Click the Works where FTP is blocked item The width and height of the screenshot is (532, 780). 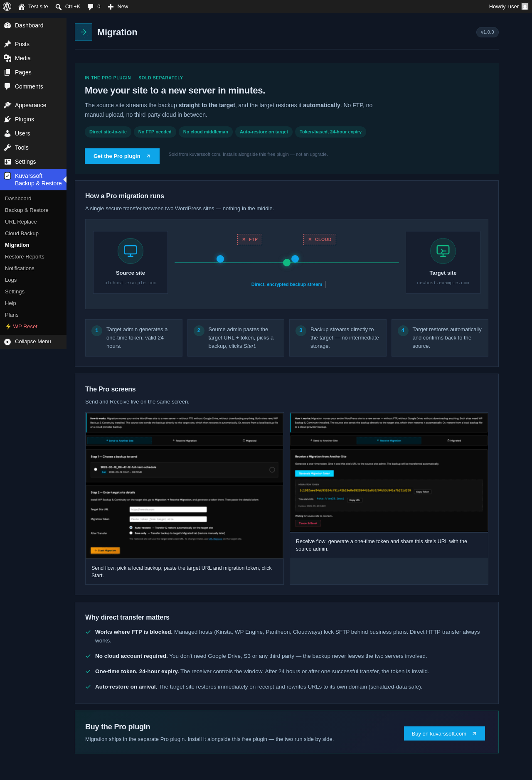(x=287, y=636)
